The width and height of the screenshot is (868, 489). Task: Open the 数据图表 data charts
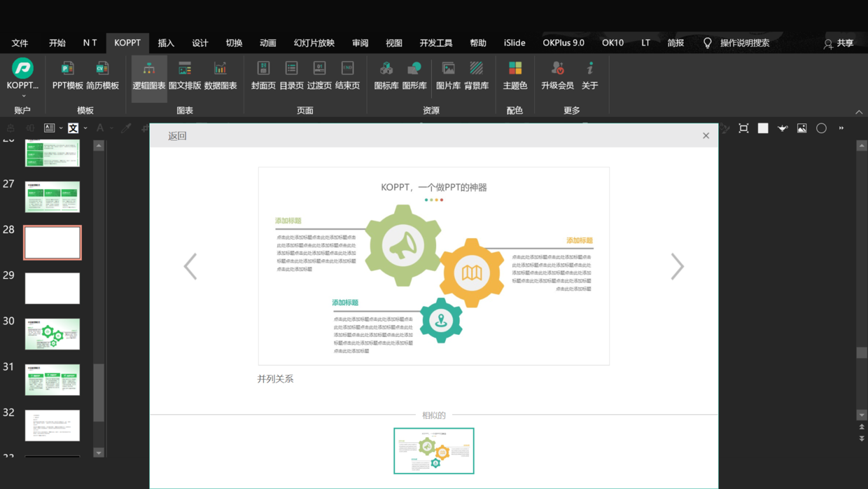[220, 75]
